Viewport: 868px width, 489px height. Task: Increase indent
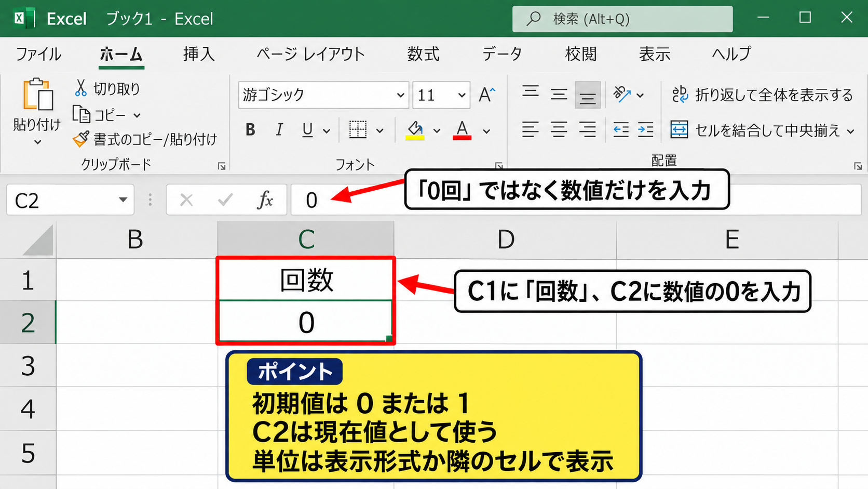tap(646, 129)
